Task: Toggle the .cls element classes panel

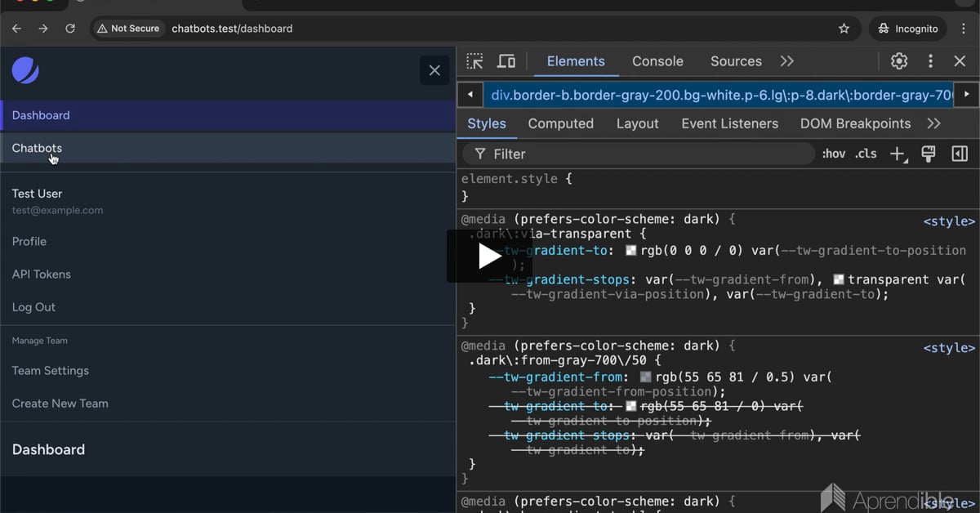Action: pyautogui.click(x=866, y=154)
